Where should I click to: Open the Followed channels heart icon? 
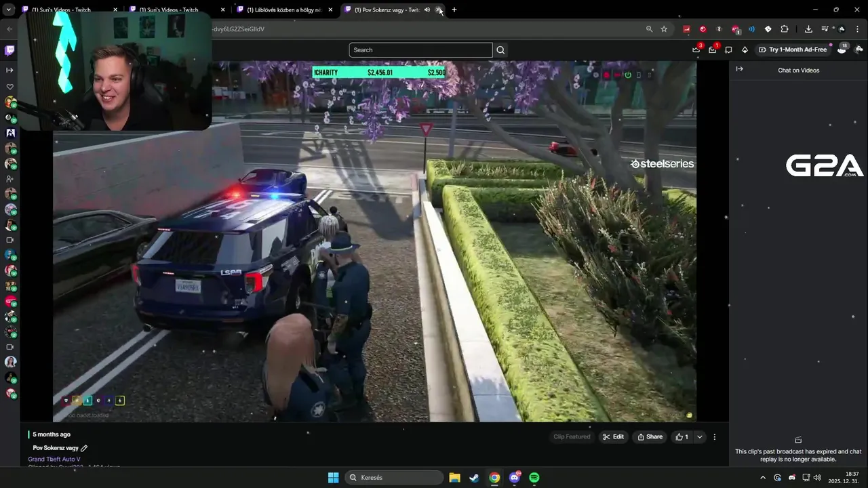[x=9, y=87]
